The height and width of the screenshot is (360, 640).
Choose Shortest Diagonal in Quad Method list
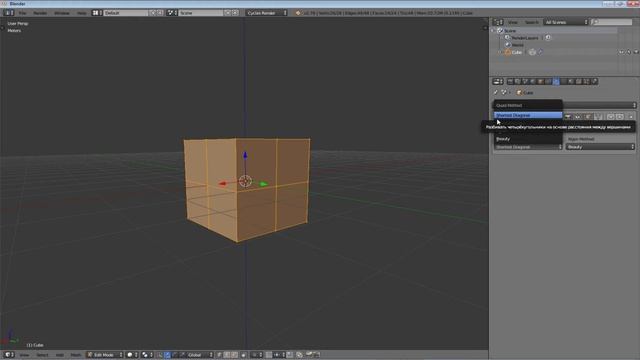[528, 116]
